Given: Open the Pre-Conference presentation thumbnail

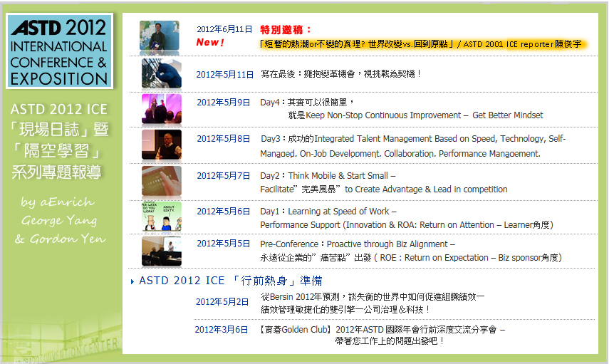Looking at the screenshot, I should point(161,251).
